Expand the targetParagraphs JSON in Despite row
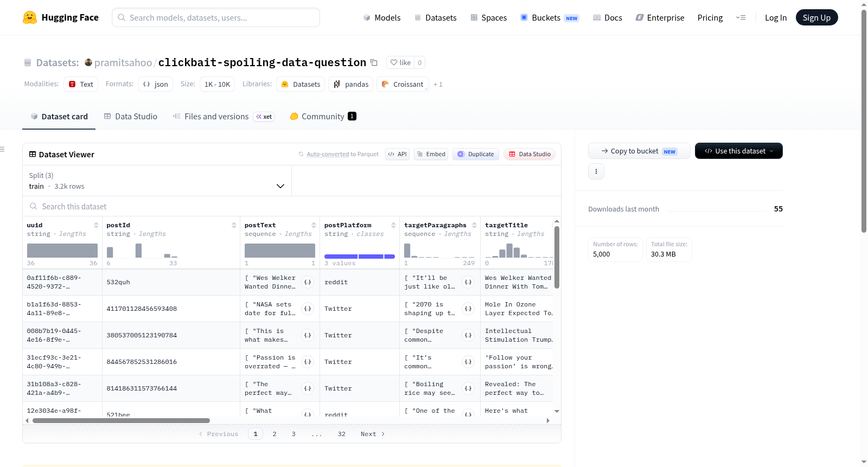The height and width of the screenshot is (467, 868). point(468,335)
